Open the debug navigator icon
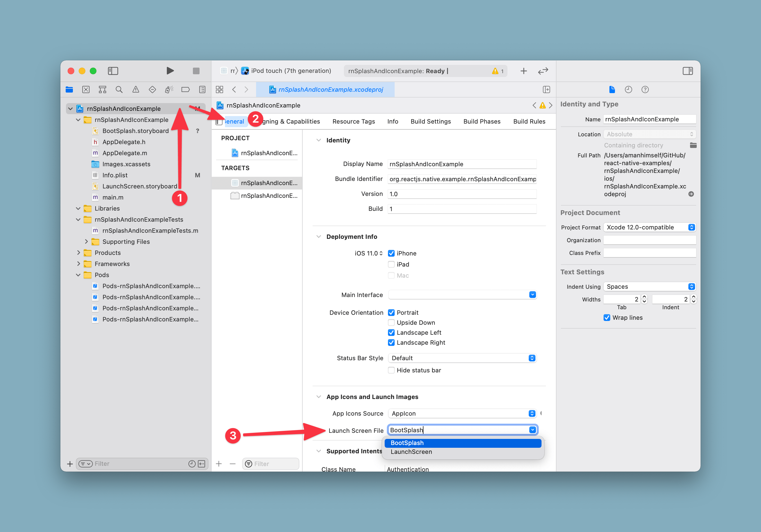The height and width of the screenshot is (532, 761). (x=169, y=89)
